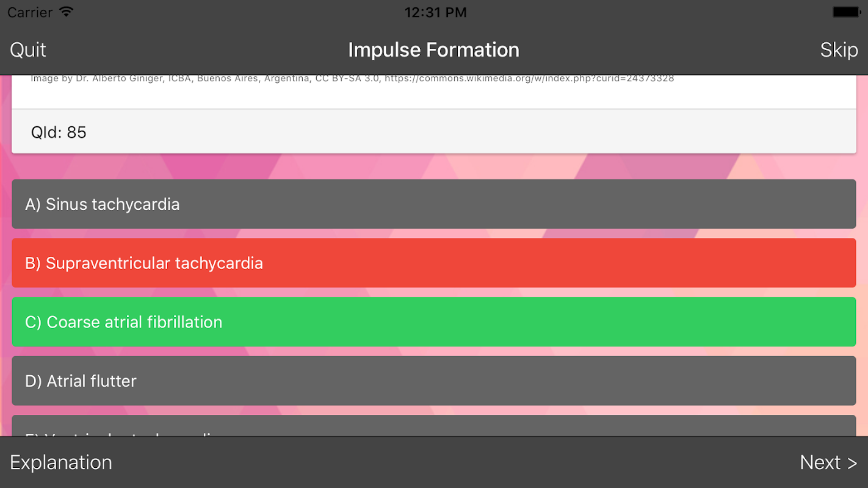Image resolution: width=868 pixels, height=488 pixels.
Task: Pick answer D) Atrial flutter
Action: [434, 381]
